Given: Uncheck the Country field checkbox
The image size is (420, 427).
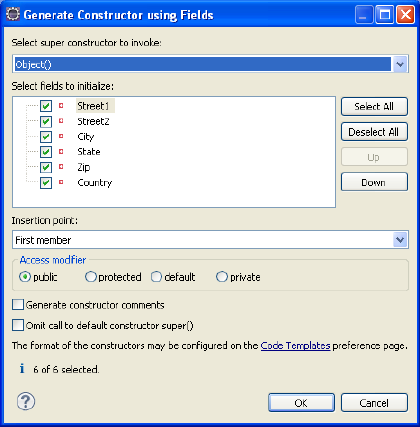Looking at the screenshot, I should point(46,183).
